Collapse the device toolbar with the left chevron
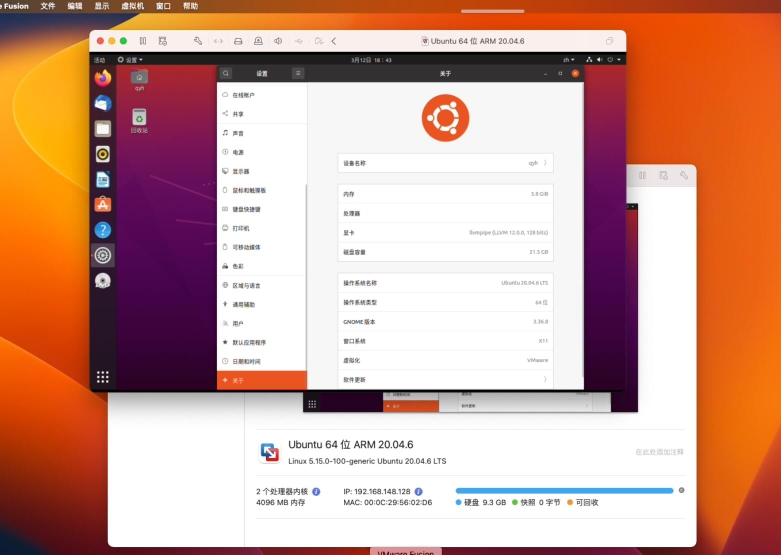The width and height of the screenshot is (781, 555). [334, 41]
